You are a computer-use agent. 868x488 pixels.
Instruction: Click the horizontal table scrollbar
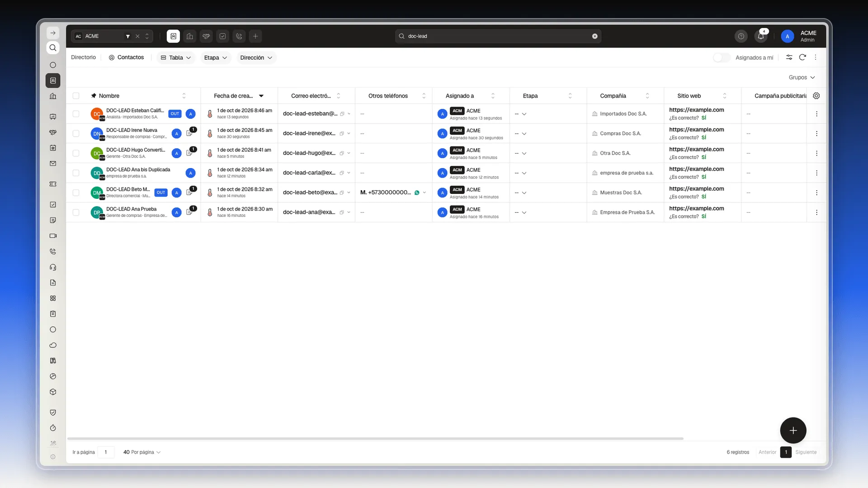[x=375, y=438]
